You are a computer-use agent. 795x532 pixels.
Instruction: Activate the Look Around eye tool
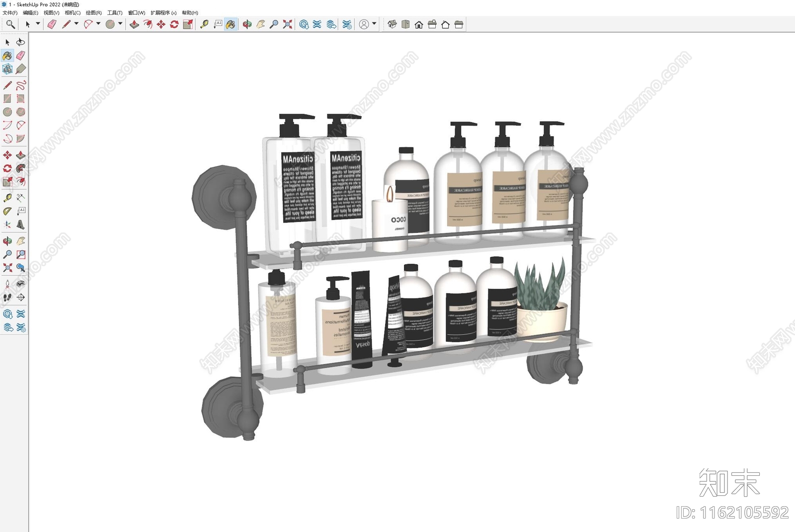coord(20,284)
